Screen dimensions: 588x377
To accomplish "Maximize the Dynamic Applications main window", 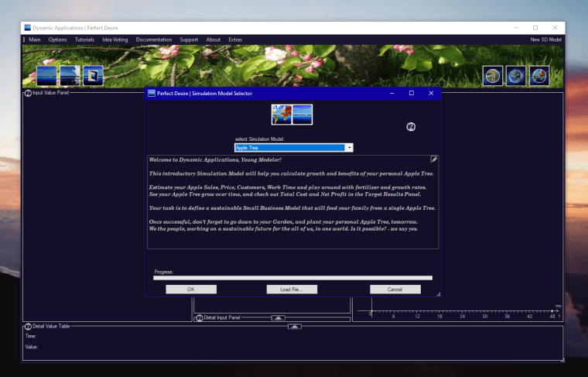I will pyautogui.click(x=535, y=28).
